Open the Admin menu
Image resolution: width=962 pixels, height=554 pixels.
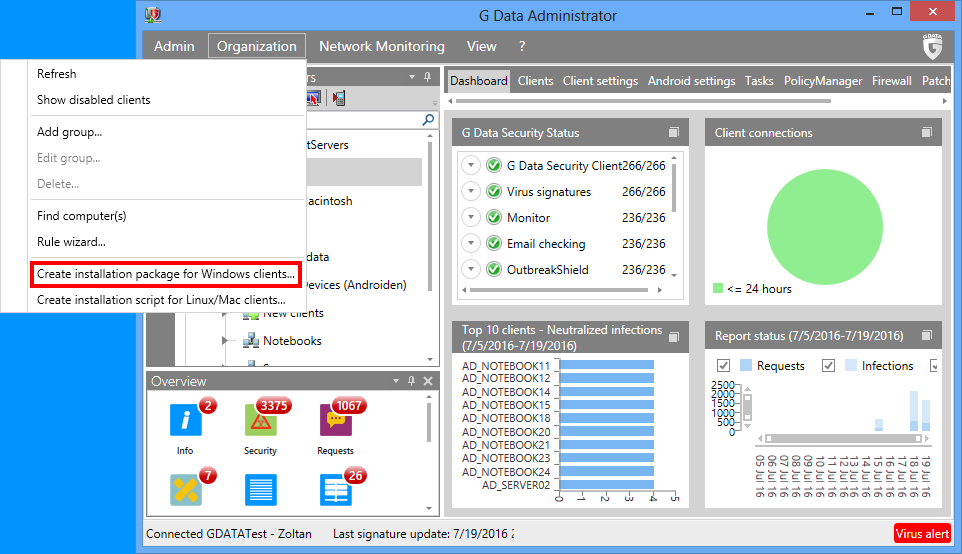coord(174,46)
